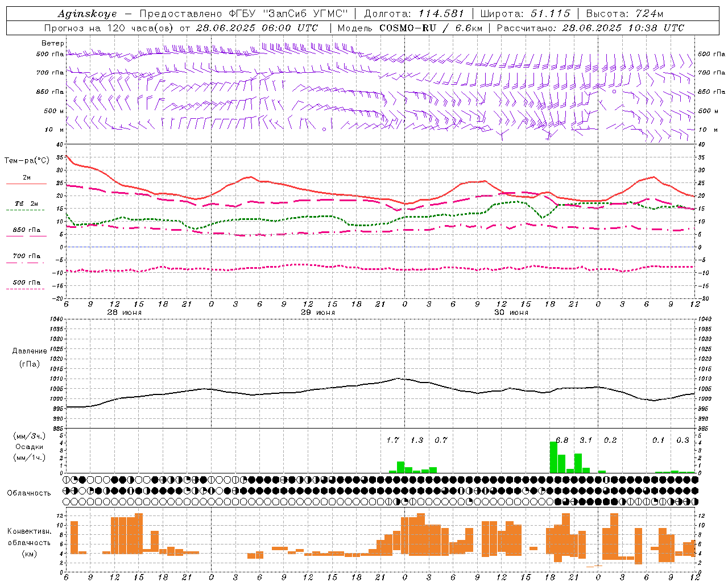Click the Осадки panel label

click(x=29, y=447)
